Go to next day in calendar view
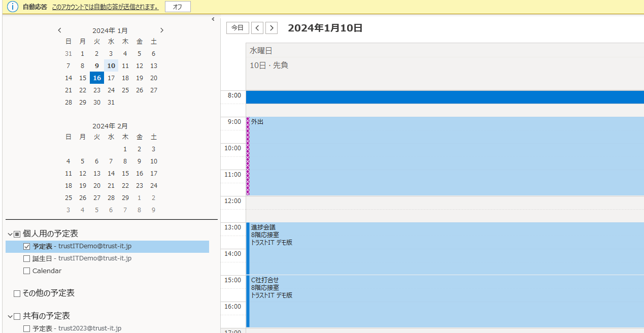644x333 pixels. (x=272, y=28)
